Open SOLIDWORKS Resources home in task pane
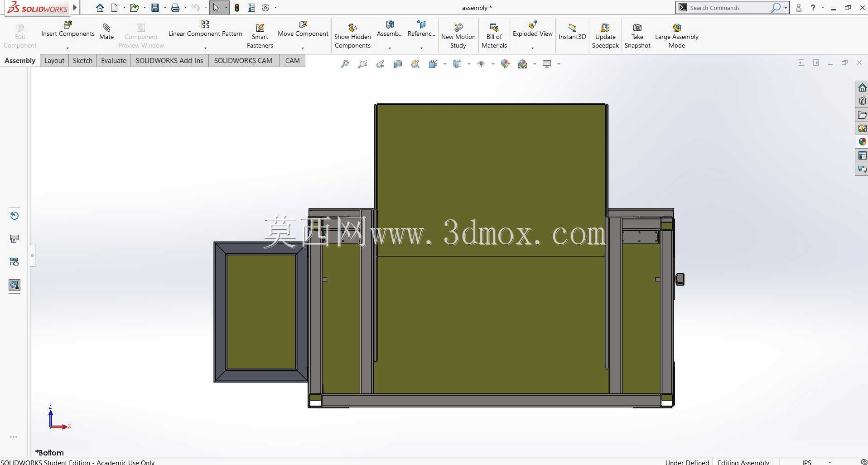 pyautogui.click(x=862, y=87)
